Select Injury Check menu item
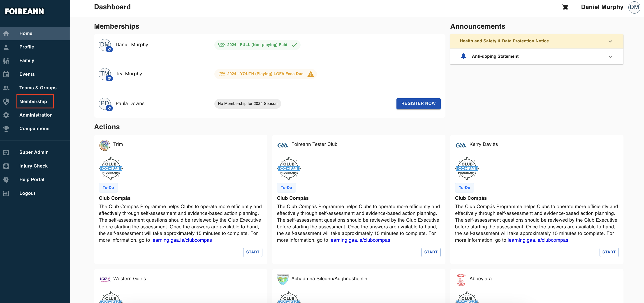The width and height of the screenshot is (644, 303). (x=35, y=166)
